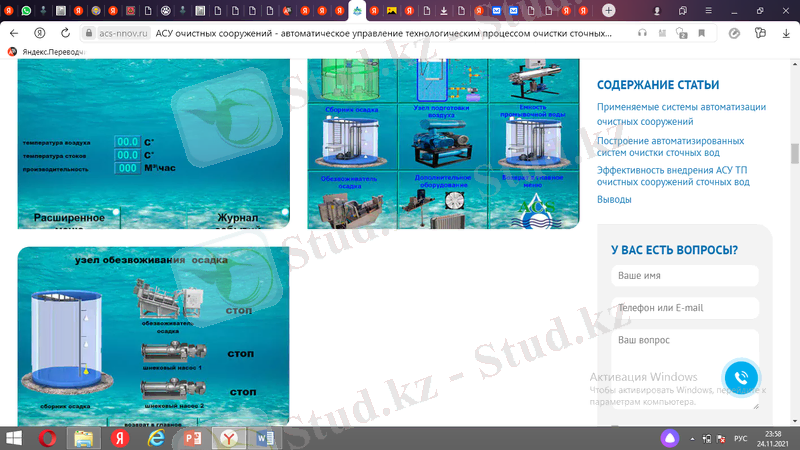Open Opera from the taskbar

47,438
